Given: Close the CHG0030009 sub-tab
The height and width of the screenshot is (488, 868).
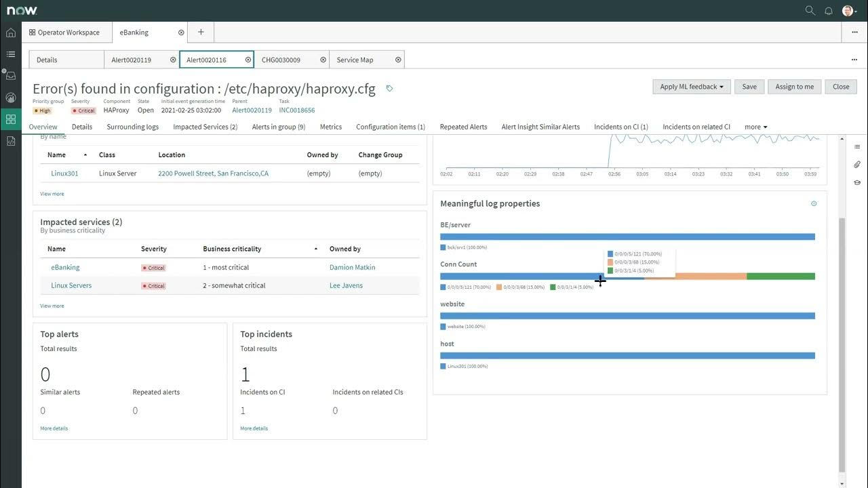Looking at the screenshot, I should point(323,60).
